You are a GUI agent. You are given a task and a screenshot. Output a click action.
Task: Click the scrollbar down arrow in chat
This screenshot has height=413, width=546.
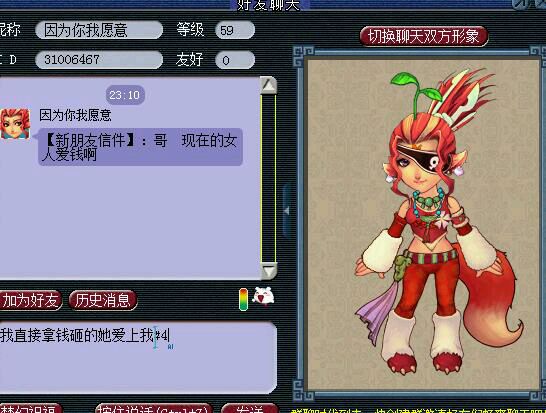tap(268, 271)
